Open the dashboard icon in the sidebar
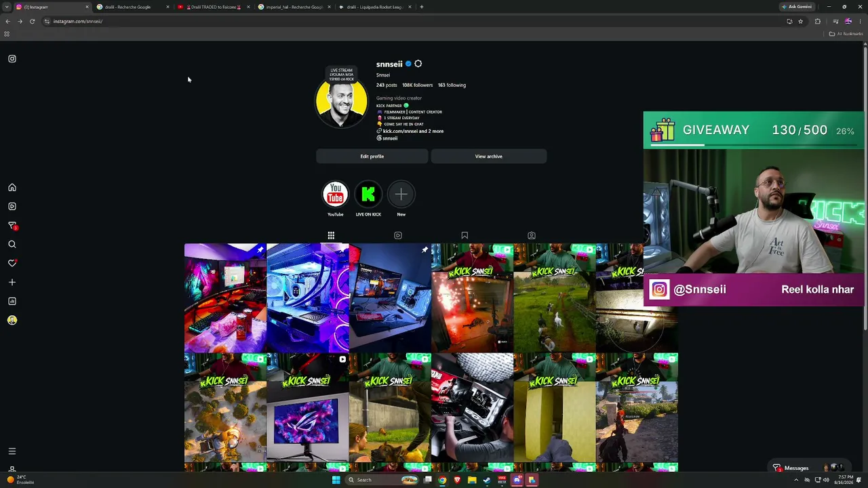This screenshot has width=868, height=488. point(12,302)
